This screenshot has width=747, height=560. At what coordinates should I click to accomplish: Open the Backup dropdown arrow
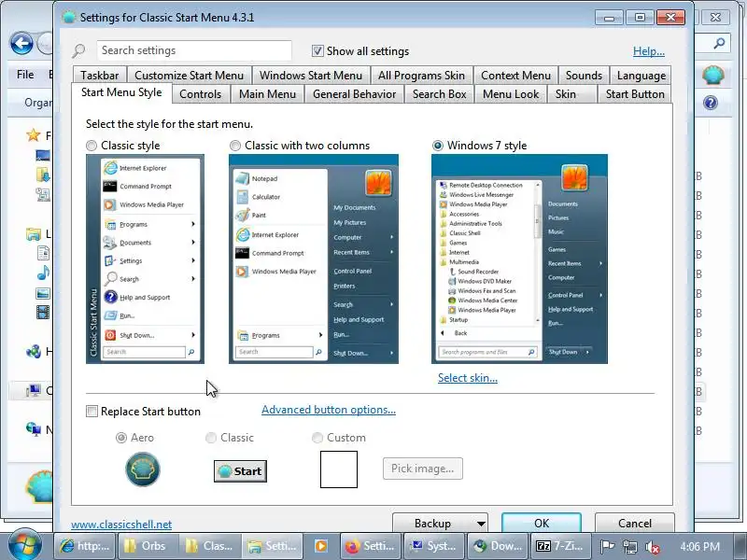[481, 524]
